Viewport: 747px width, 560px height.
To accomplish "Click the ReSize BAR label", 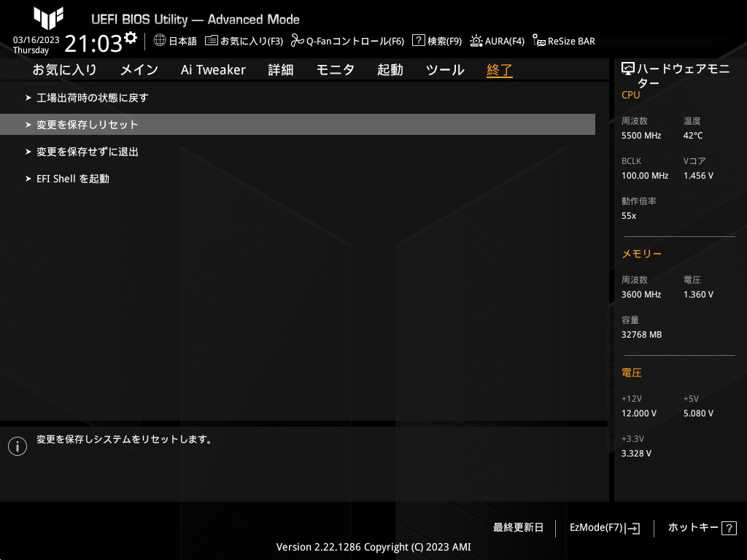I will (571, 41).
